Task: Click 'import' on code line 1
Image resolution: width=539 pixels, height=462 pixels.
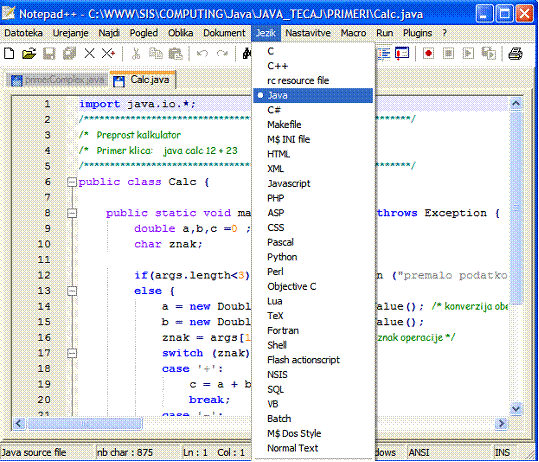Action: click(x=100, y=104)
